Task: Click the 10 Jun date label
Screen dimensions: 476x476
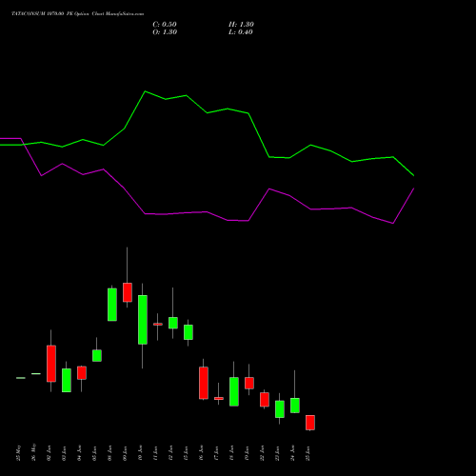Action: [x=141, y=453]
